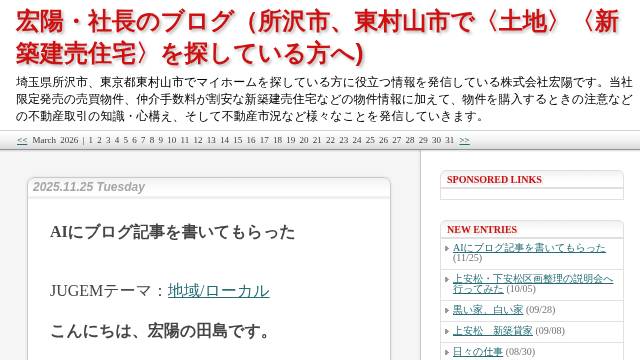Click the blog description paragraph
Screen dimensions: 640x360
click(x=324, y=99)
